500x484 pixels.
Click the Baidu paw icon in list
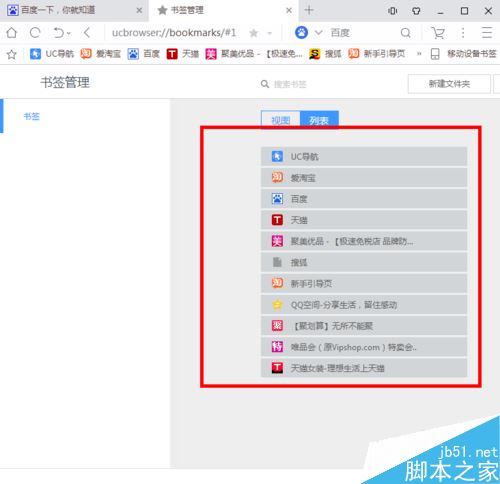pyautogui.click(x=277, y=199)
